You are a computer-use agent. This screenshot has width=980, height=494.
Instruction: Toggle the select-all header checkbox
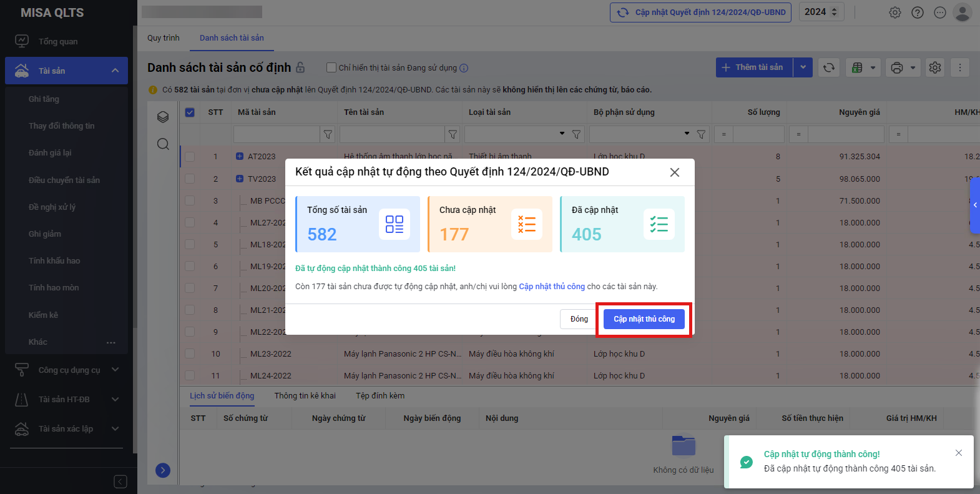tap(190, 112)
